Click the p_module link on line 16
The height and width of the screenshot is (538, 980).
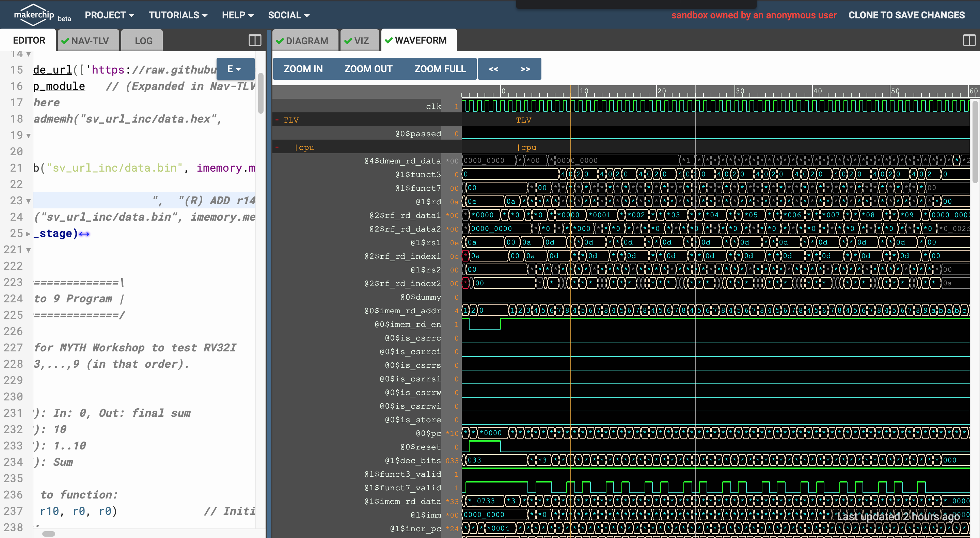click(59, 86)
